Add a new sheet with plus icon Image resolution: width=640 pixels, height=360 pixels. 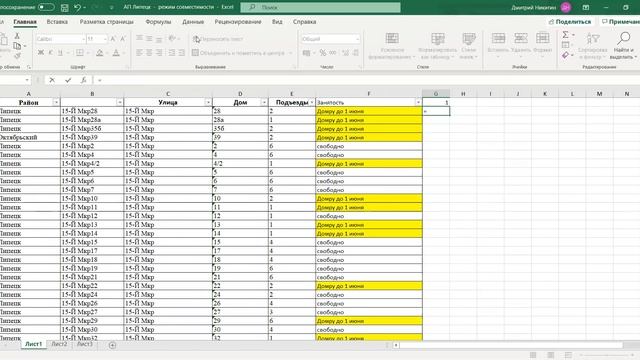[x=112, y=345]
